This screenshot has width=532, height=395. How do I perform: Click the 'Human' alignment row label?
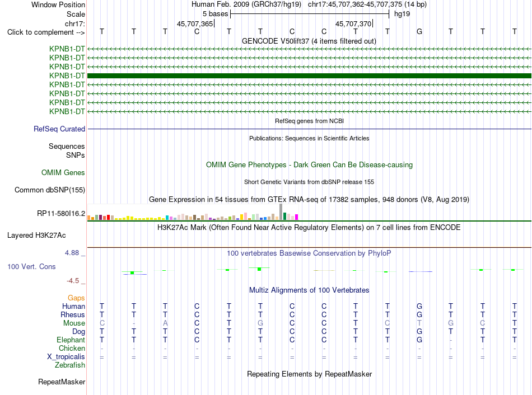coord(73,307)
